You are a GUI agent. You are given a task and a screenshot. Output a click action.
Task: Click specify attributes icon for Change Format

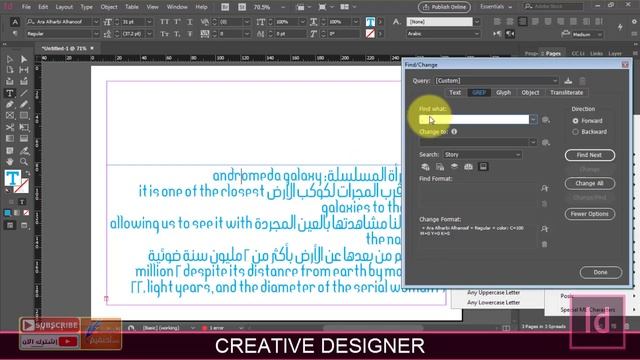click(x=544, y=229)
